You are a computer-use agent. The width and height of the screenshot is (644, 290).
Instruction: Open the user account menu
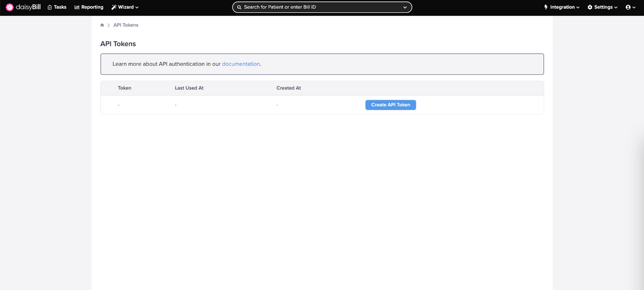pos(631,7)
